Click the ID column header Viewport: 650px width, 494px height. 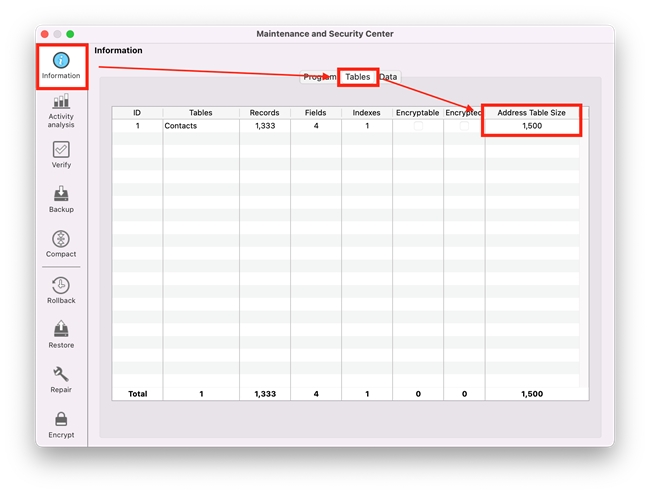click(x=137, y=113)
